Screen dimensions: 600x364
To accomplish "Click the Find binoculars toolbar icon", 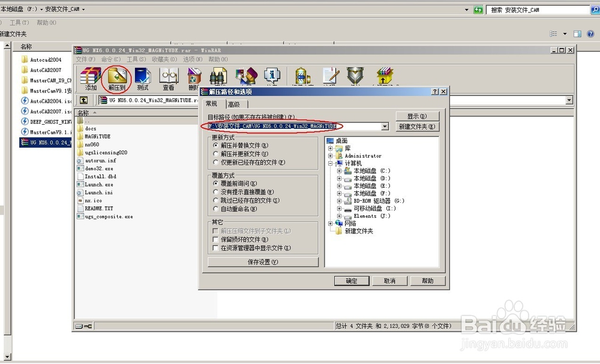I will 218,76.
